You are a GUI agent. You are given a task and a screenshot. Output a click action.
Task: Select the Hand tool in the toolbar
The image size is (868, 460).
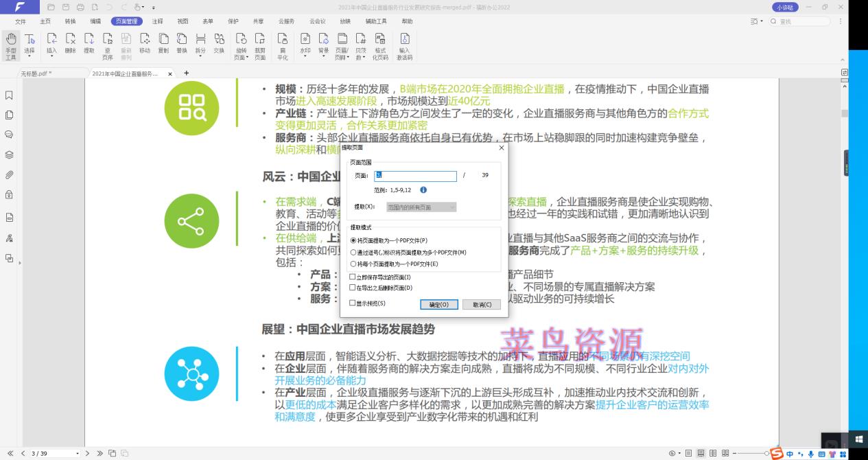11,46
